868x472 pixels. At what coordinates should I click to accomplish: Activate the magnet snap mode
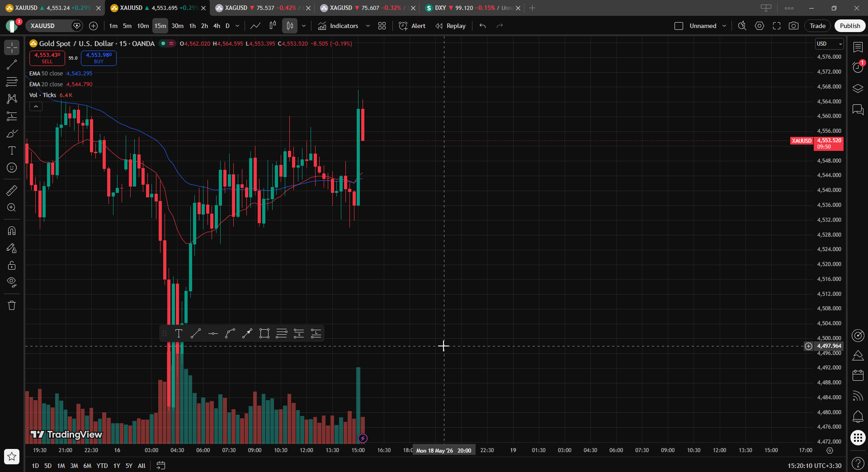point(12,231)
